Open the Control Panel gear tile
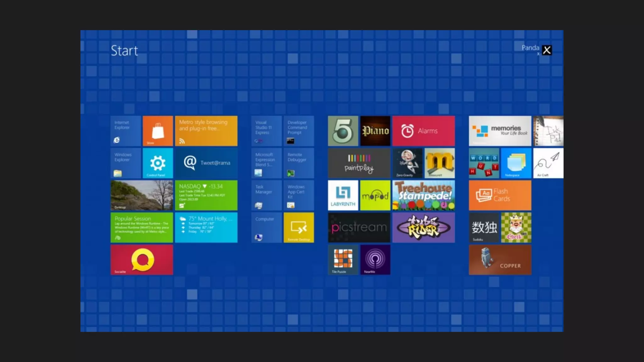The image size is (644, 362). 158,163
